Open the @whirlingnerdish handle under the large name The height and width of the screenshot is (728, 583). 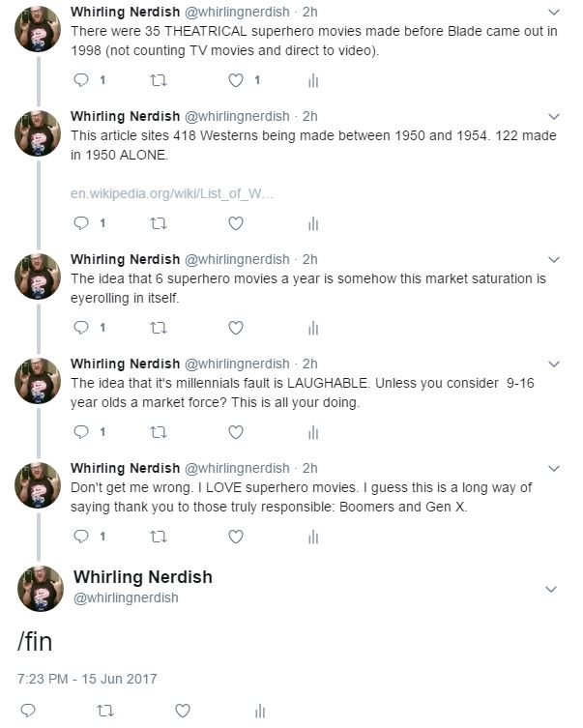pos(126,597)
